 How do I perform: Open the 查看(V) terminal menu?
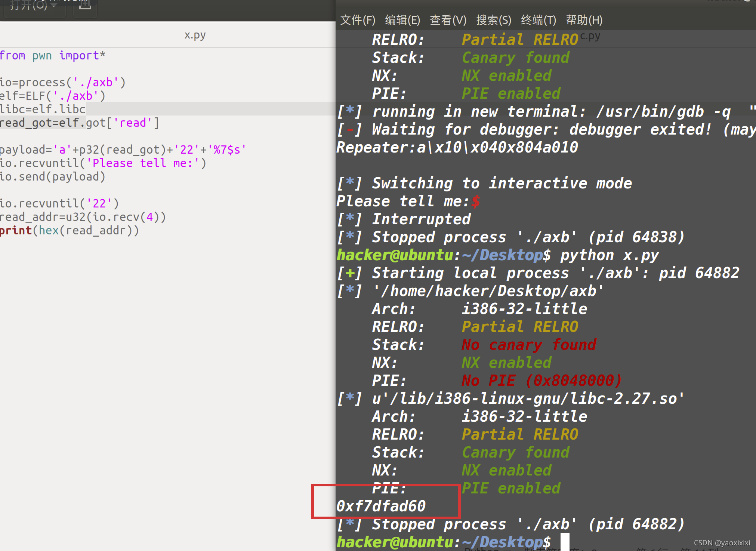coord(448,20)
